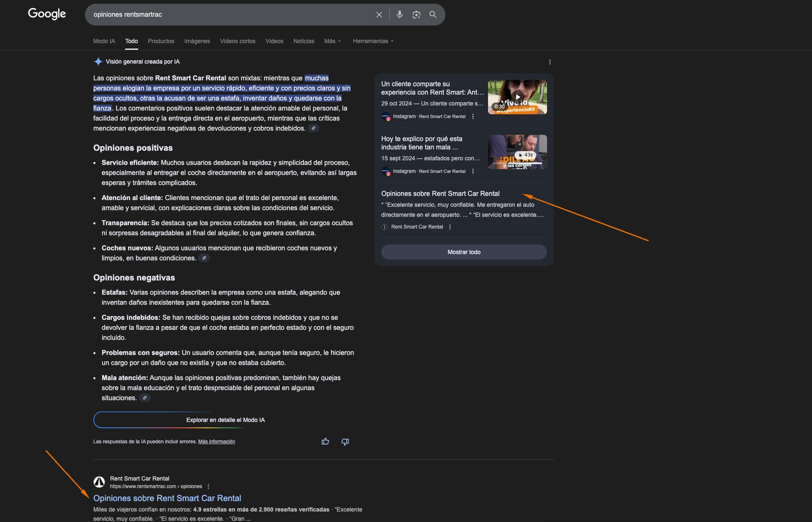Switch to Modo IA tab
Screen dimensions: 812x522
click(x=104, y=41)
